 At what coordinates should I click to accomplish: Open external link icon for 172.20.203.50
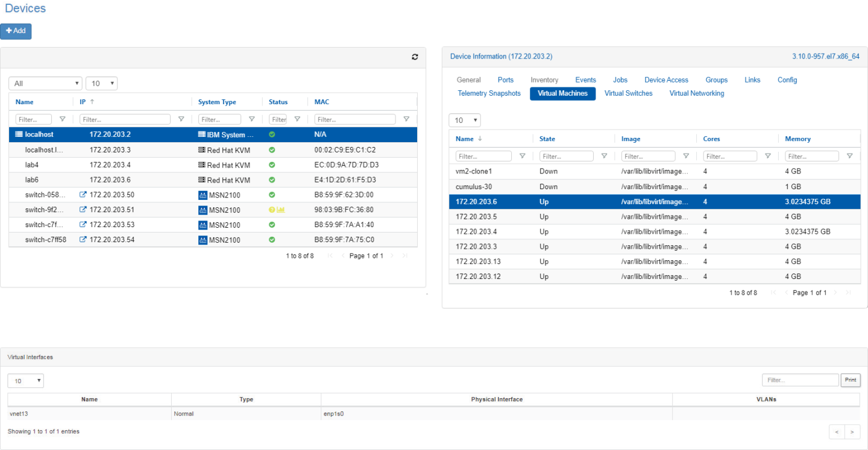point(83,195)
